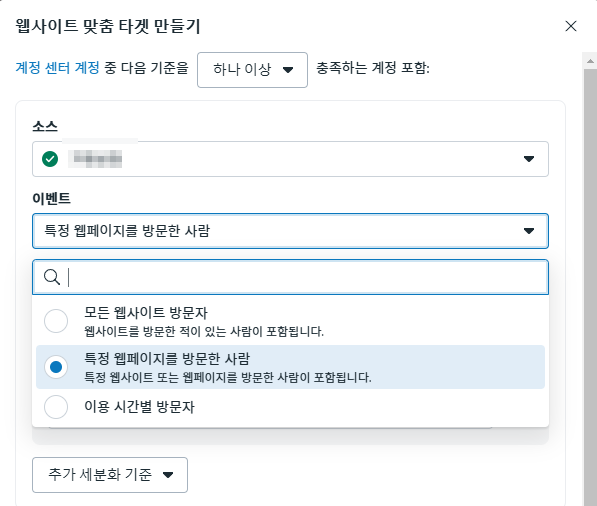This screenshot has height=506, width=597.
Task: Click the vertical scrollbar track
Action: click(x=590, y=286)
